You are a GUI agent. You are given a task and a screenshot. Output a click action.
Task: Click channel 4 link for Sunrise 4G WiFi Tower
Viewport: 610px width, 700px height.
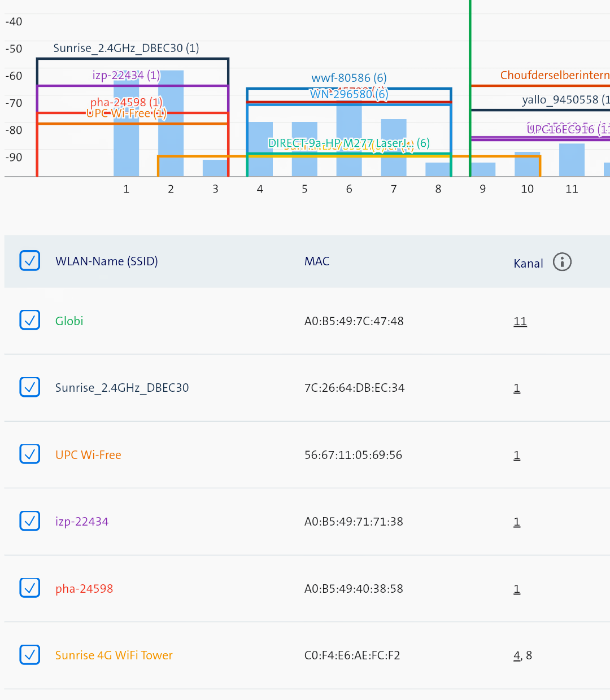[x=516, y=655]
